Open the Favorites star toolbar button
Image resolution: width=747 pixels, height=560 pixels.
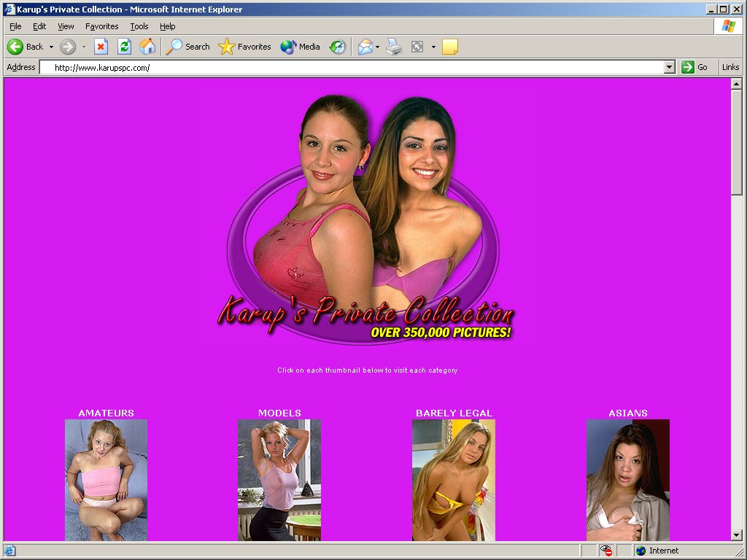tap(245, 47)
